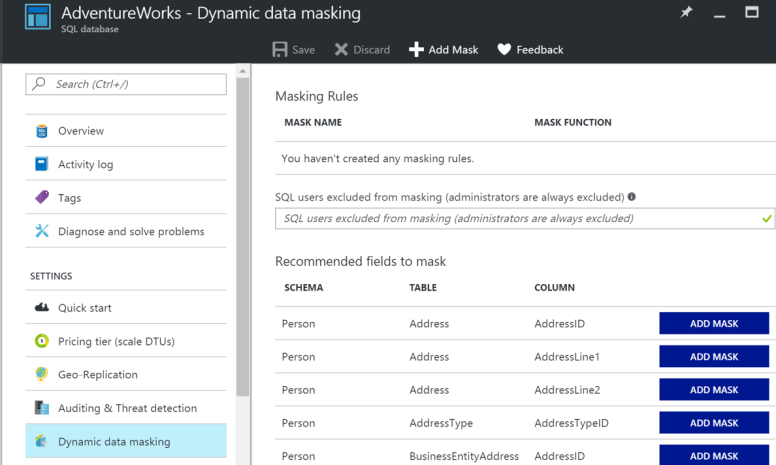Click the Dynamic data masking icon

coord(42,441)
